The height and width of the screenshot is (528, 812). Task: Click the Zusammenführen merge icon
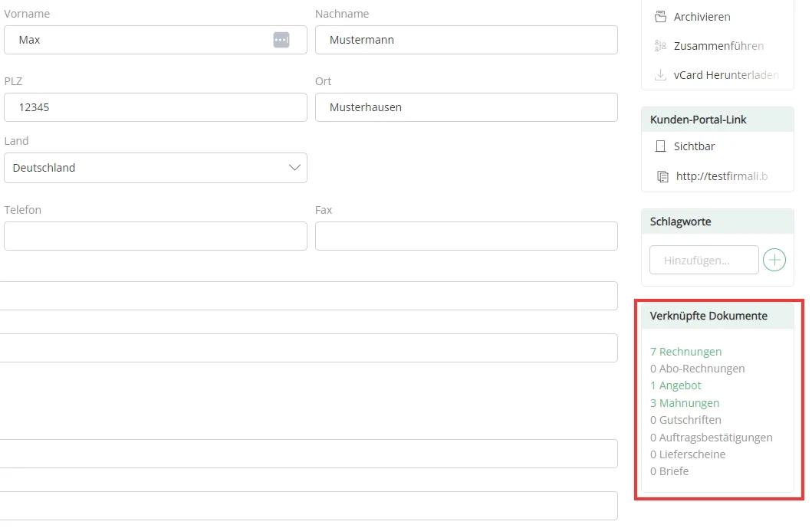(660, 46)
